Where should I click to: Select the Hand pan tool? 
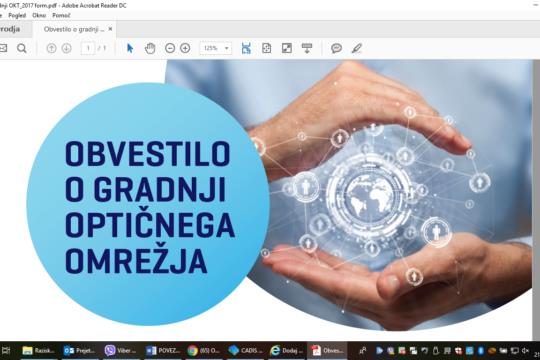point(150,48)
